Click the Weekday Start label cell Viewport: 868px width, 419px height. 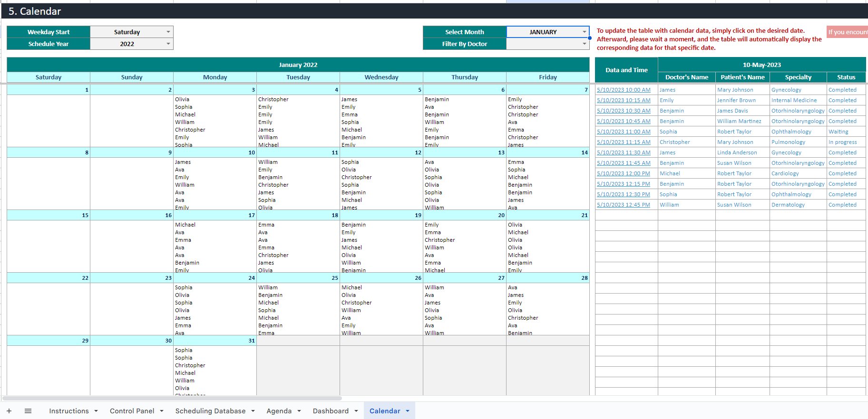click(49, 32)
